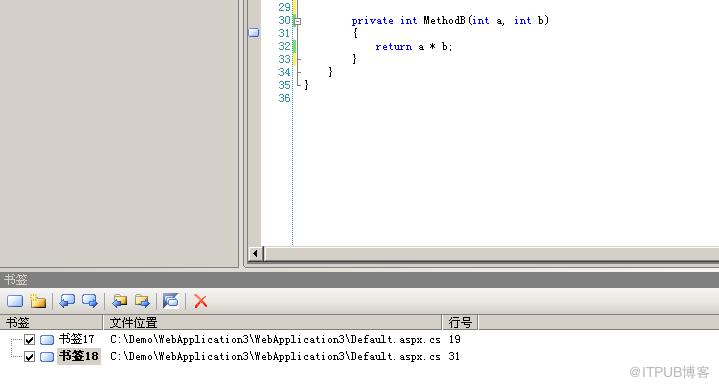Move to previous bookmark in current folder
Viewport: 719px width, 387px height.
[120, 301]
